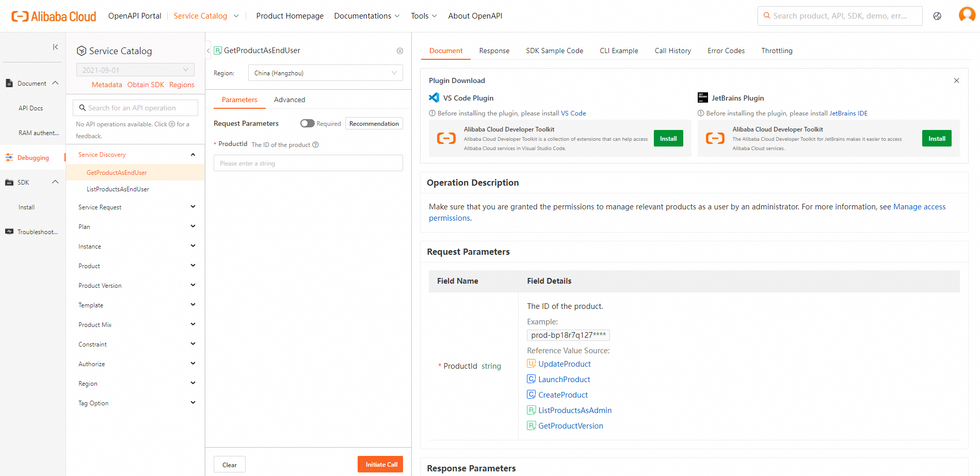Collapse the left sidebar panel
Image resolution: width=980 pixels, height=476 pixels.
click(55, 47)
